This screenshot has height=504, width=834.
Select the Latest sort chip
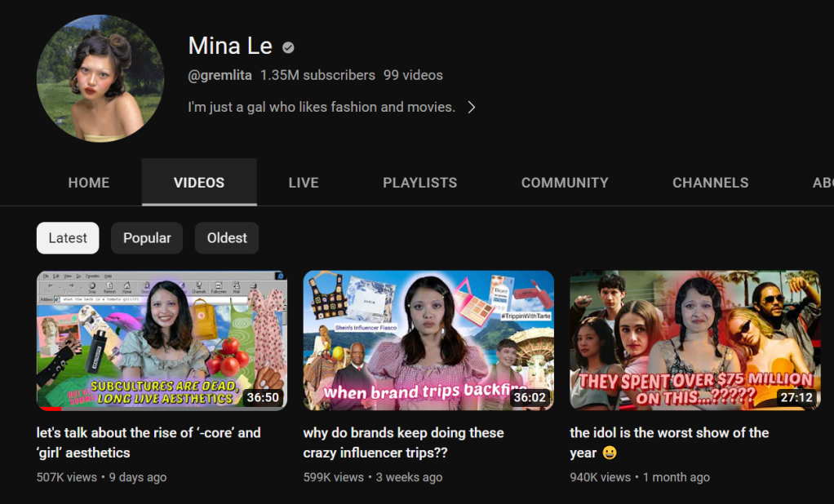[x=68, y=238]
